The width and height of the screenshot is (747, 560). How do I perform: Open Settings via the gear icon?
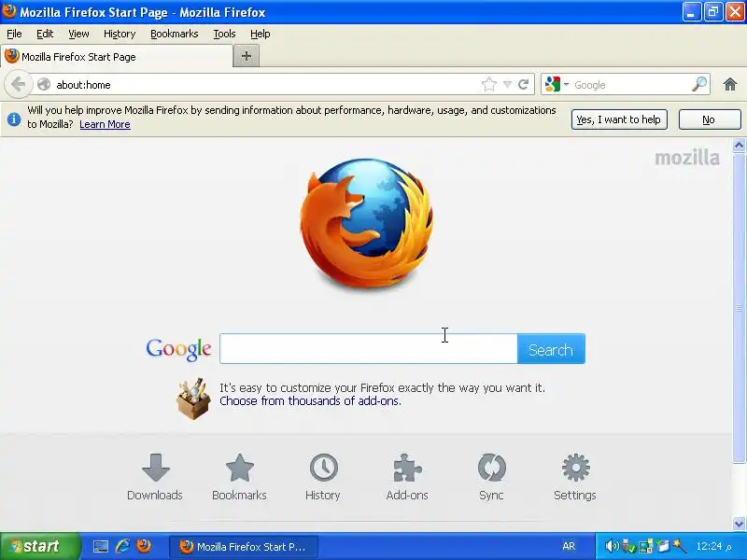click(575, 468)
